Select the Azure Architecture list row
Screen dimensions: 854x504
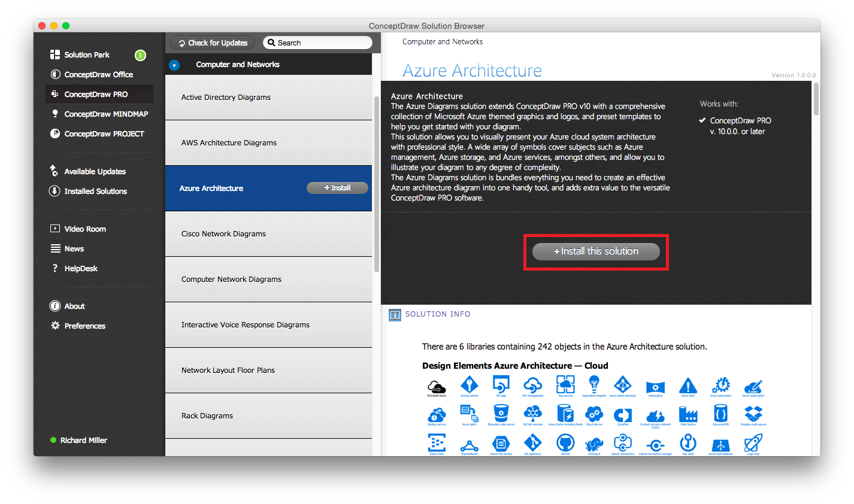(268, 188)
